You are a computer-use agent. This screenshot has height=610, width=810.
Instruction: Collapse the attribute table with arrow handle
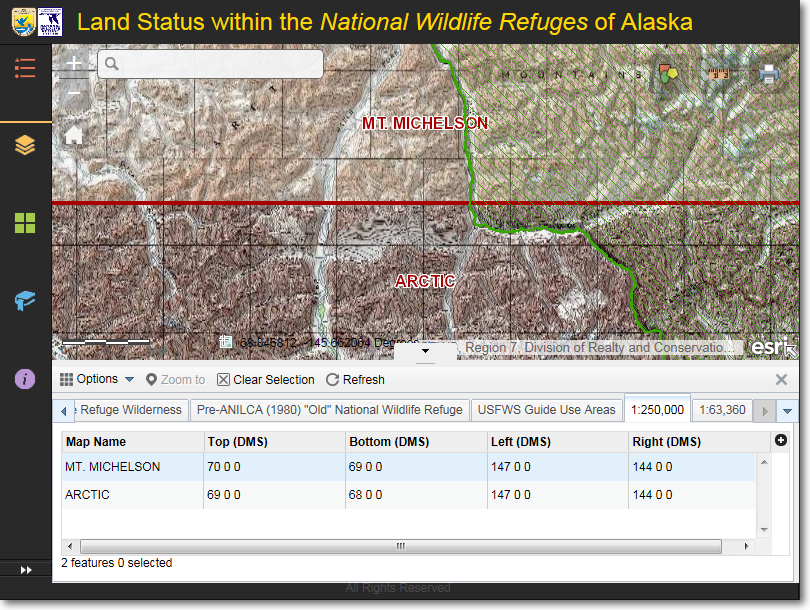(x=425, y=351)
